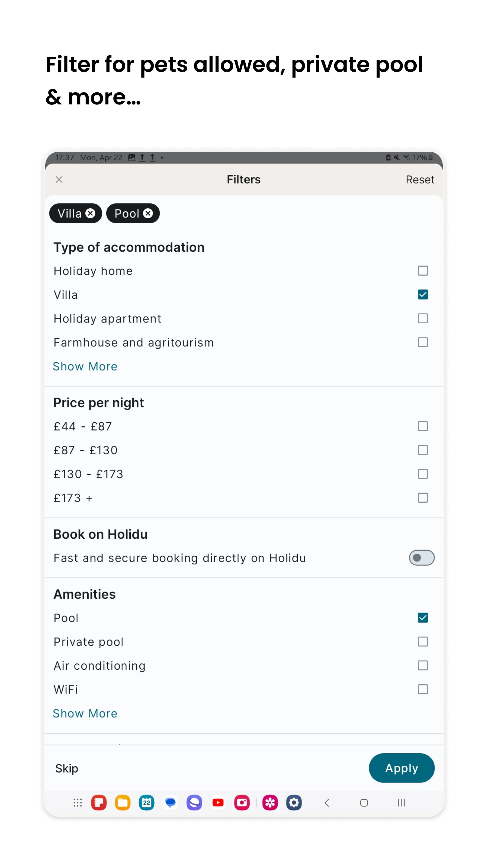
Task: Select the £87 - £130 price range
Action: 422,450
